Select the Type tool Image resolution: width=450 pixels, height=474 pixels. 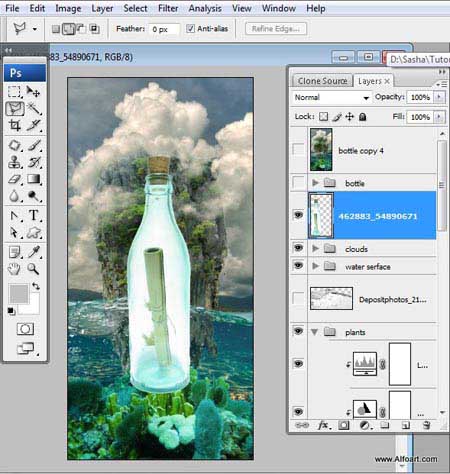tap(34, 215)
